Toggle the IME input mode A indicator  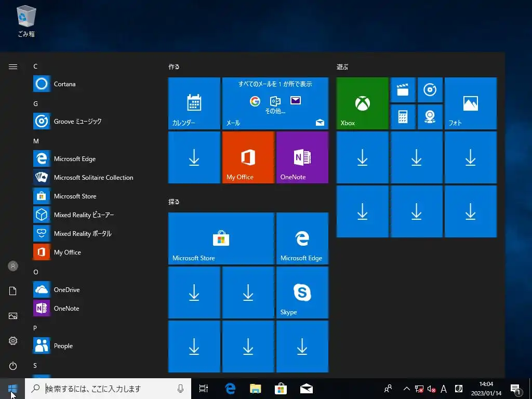[444, 389]
